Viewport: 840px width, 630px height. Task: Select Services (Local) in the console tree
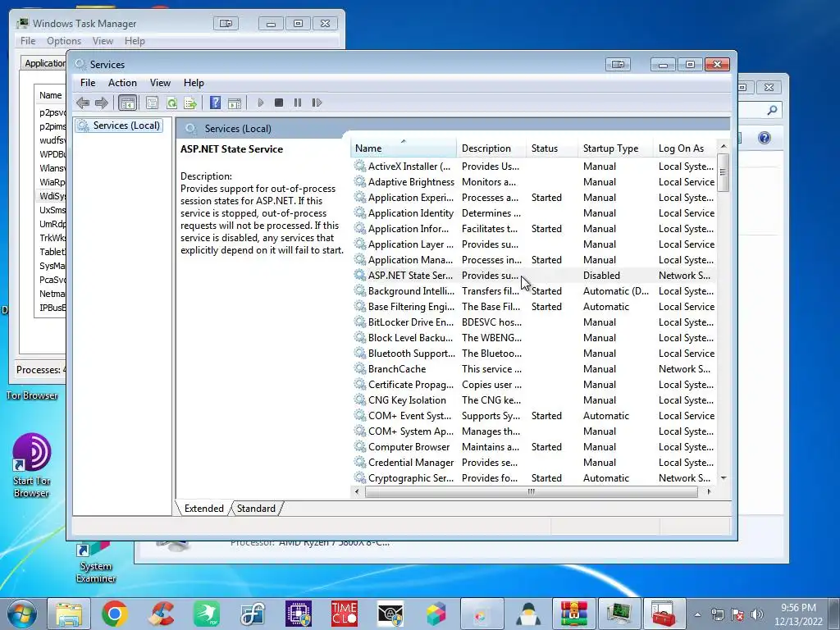point(119,126)
